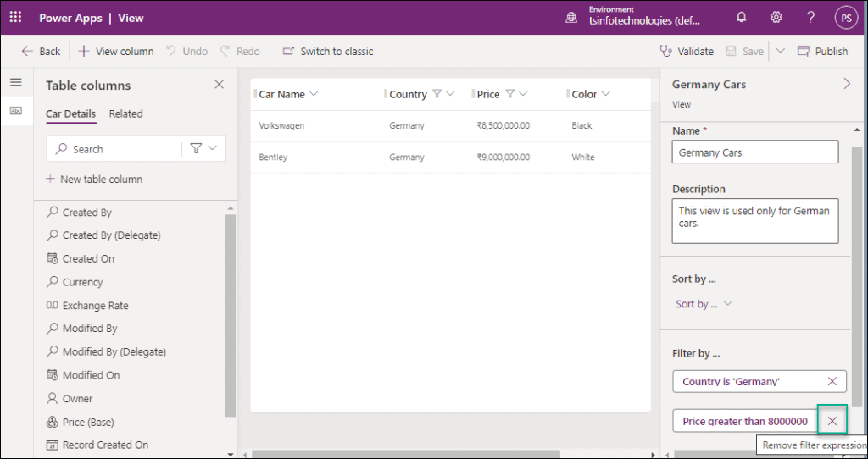Viewport: 868px width, 459px height.
Task: Open the Sort by dropdown
Action: [704, 304]
